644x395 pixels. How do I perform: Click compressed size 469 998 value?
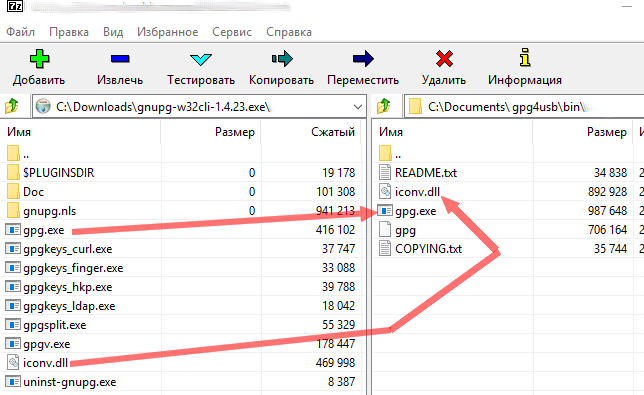pyautogui.click(x=335, y=363)
